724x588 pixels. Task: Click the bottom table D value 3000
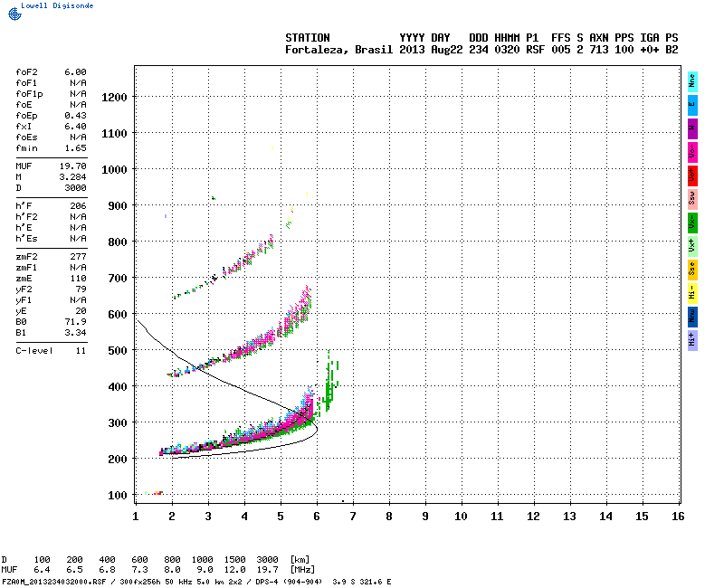coord(267,560)
